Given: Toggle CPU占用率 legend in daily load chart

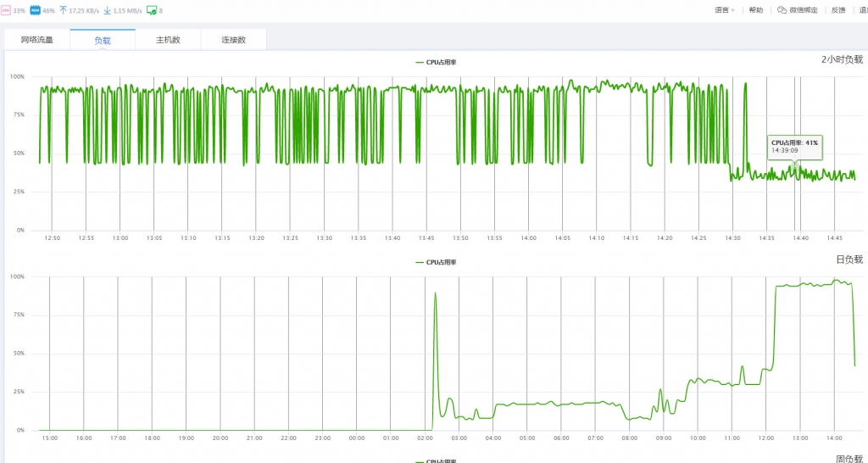Looking at the screenshot, I should tap(436, 263).
